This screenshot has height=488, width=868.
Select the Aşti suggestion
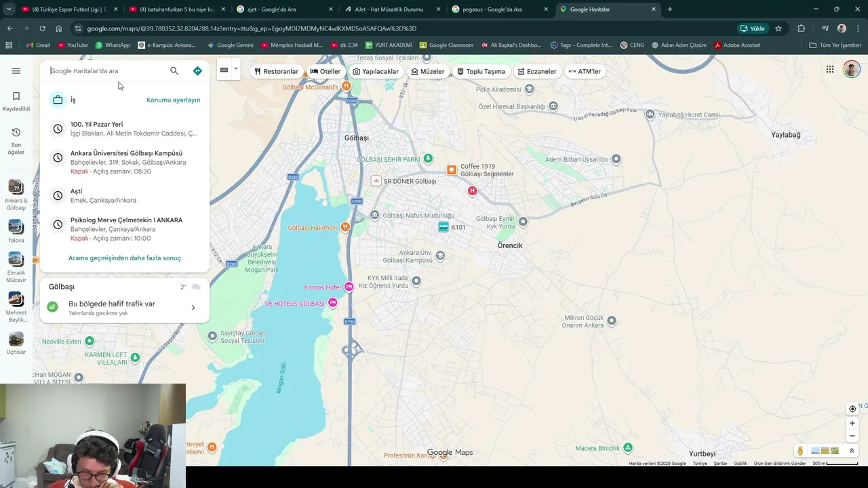[x=125, y=196]
